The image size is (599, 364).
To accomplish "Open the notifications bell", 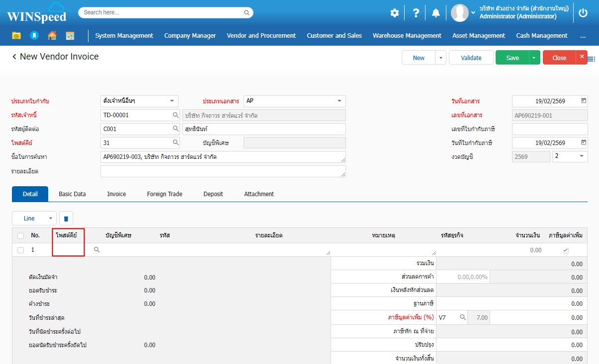I will click(x=436, y=13).
